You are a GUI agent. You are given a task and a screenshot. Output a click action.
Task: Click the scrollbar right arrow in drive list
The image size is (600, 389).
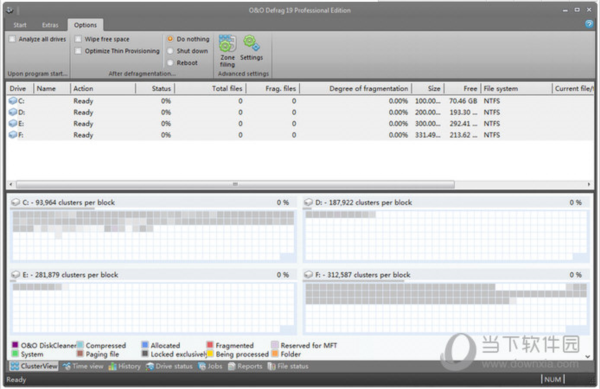pyautogui.click(x=589, y=184)
